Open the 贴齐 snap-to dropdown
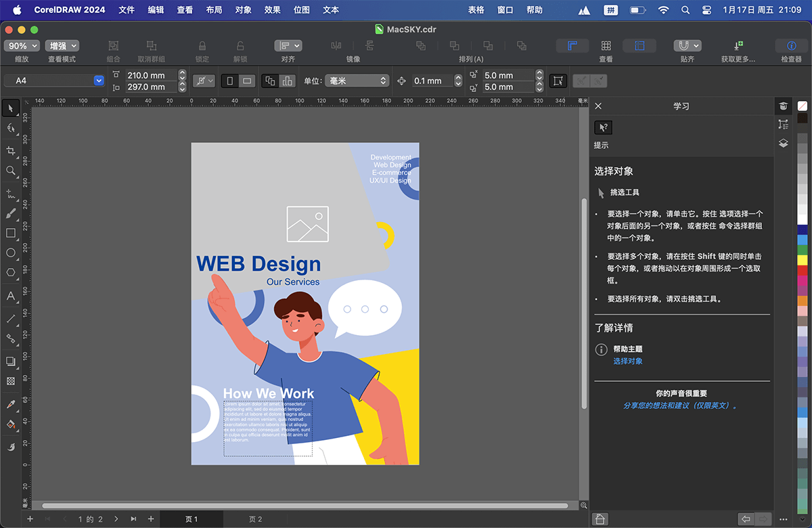The image size is (812, 528). pos(687,46)
